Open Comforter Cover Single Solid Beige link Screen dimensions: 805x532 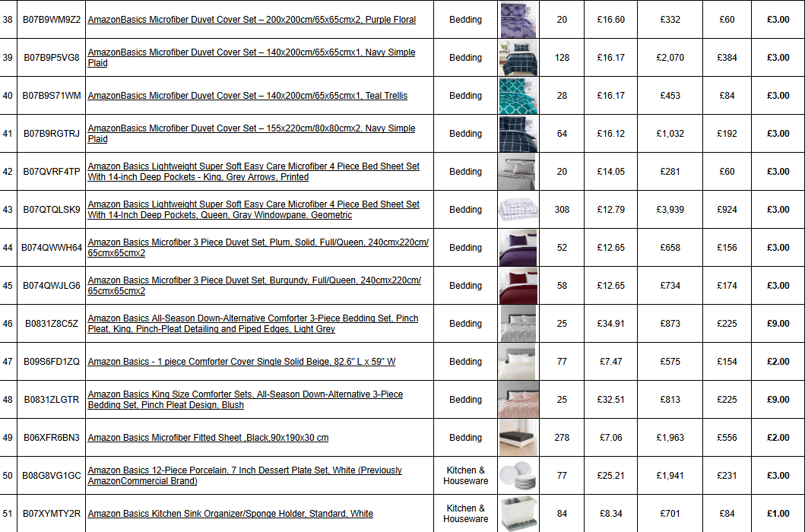click(x=241, y=362)
